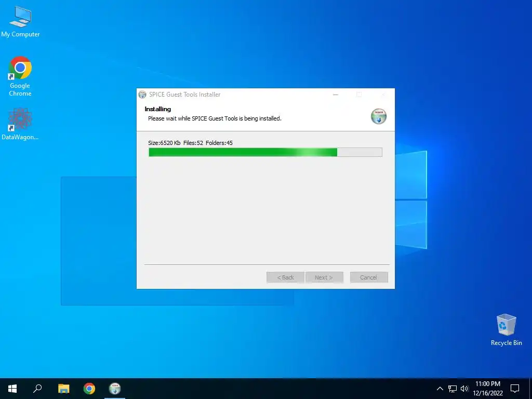Open the notification center icon
Screen dimensions: 532x399
tap(515, 389)
